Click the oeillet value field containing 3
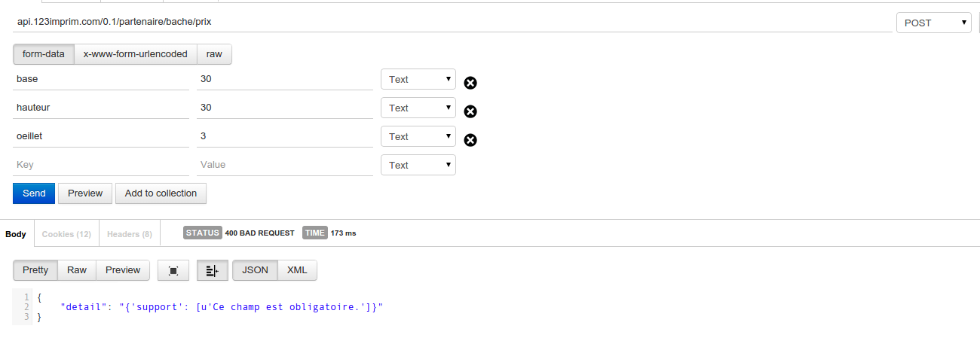 pos(285,136)
